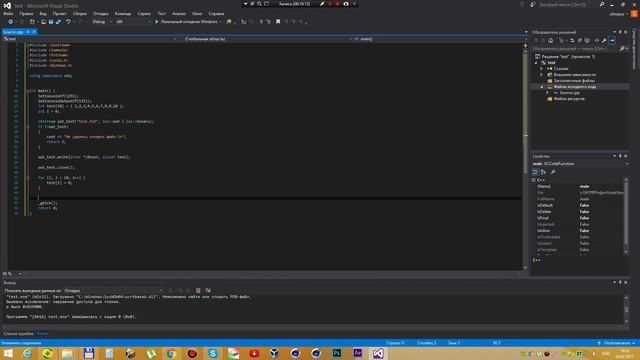This screenshot has width=640, height=360.
Task: Open the Файл menu
Action: coord(8,13)
